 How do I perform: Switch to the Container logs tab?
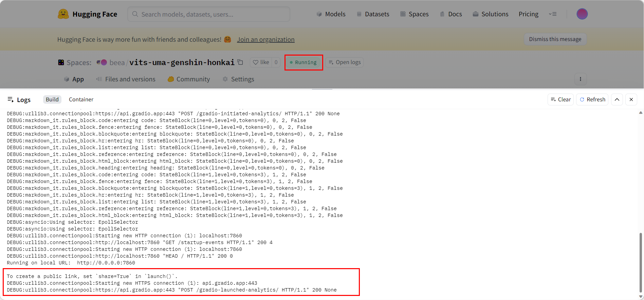(81, 99)
